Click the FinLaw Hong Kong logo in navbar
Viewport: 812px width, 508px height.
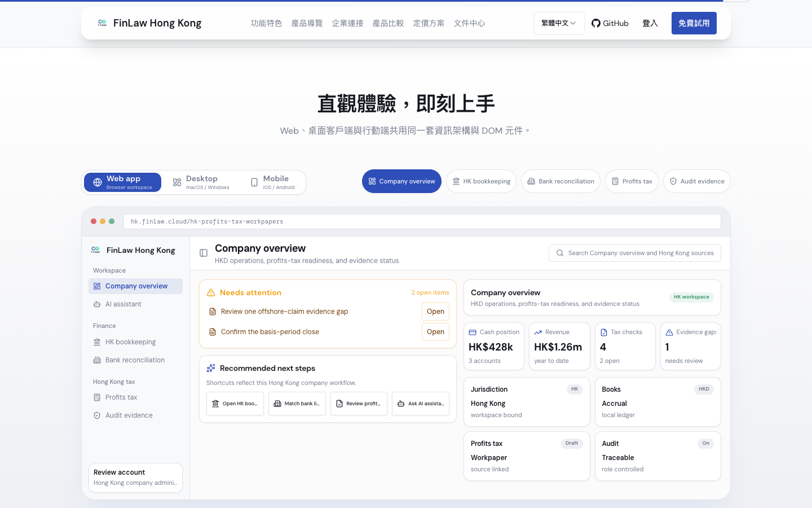tap(102, 23)
